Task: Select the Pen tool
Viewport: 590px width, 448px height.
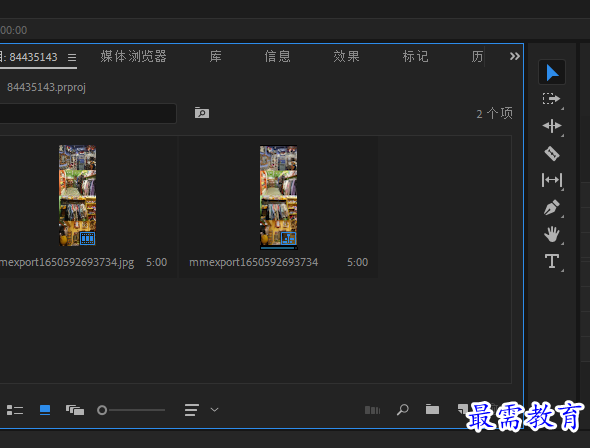Action: pos(552,208)
